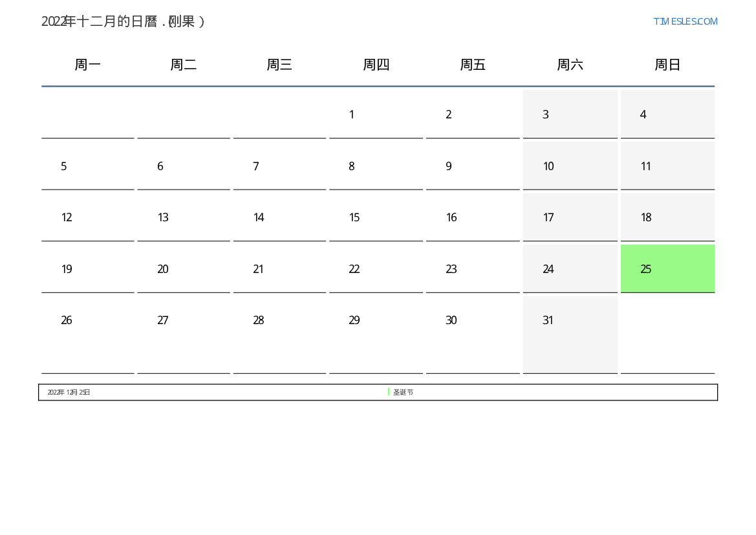Select date 1 in the calendar

coord(352,115)
